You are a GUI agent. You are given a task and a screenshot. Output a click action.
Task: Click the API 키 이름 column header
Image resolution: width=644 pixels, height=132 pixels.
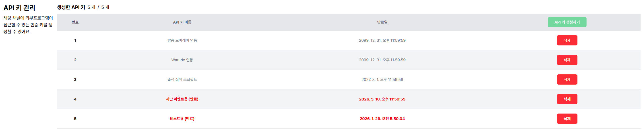click(182, 22)
